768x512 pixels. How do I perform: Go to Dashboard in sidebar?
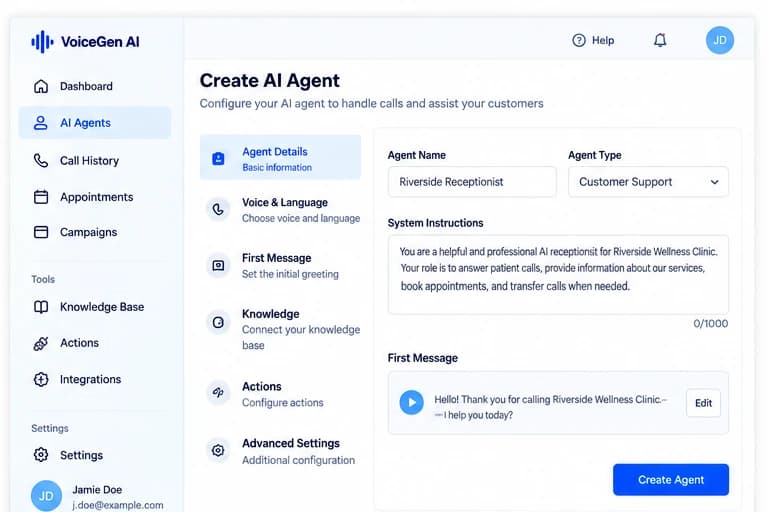94,86
